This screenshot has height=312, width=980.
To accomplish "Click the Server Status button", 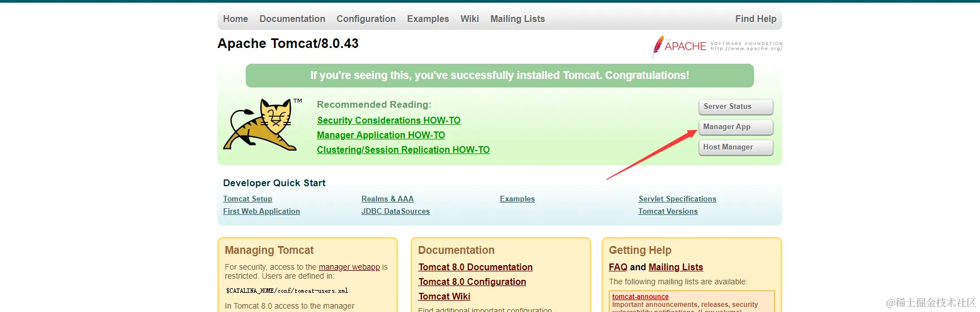I will click(x=735, y=107).
